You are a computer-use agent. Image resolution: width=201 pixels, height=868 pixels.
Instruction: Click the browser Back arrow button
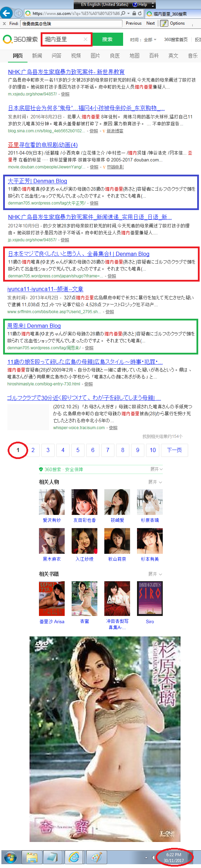[x=6, y=13]
